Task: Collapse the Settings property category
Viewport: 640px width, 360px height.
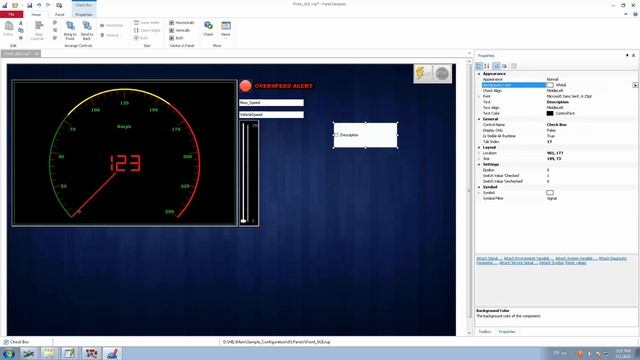Action: click(x=479, y=164)
